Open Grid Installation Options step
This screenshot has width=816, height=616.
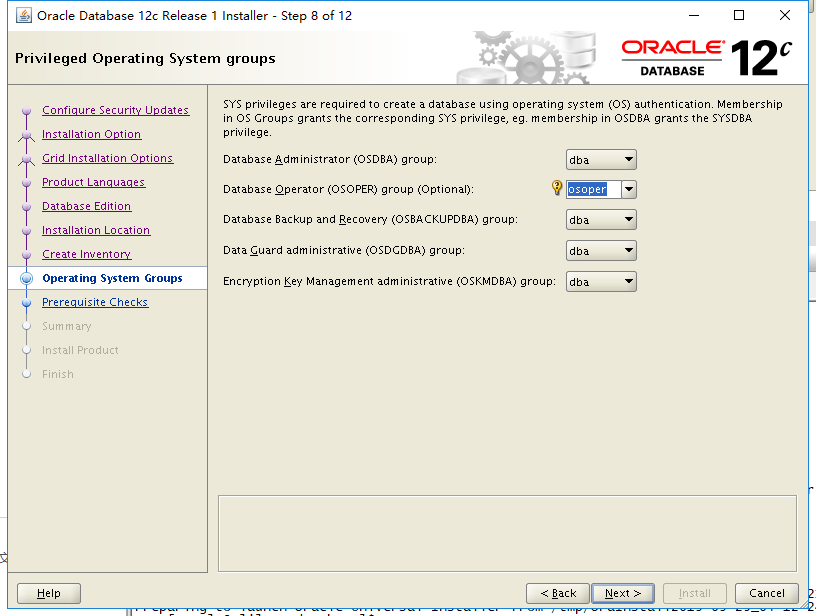(x=108, y=158)
